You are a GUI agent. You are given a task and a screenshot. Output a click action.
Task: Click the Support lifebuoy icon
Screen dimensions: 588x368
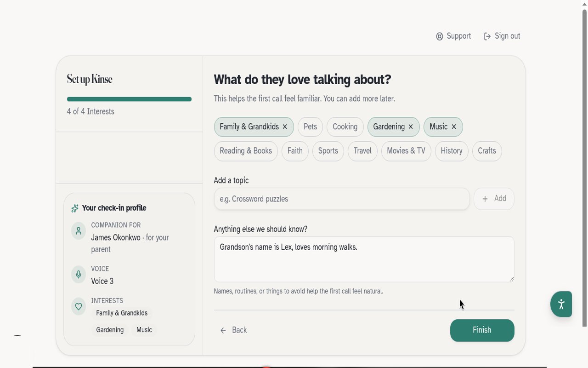coord(440,36)
